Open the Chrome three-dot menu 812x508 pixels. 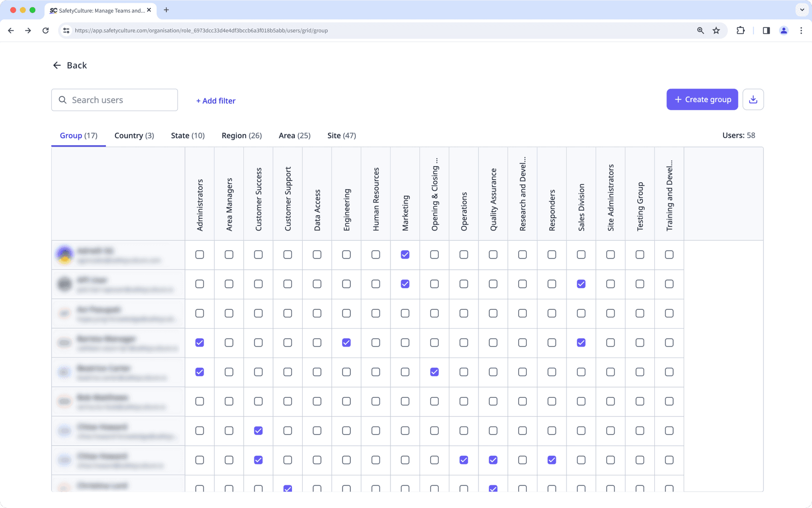point(801,30)
